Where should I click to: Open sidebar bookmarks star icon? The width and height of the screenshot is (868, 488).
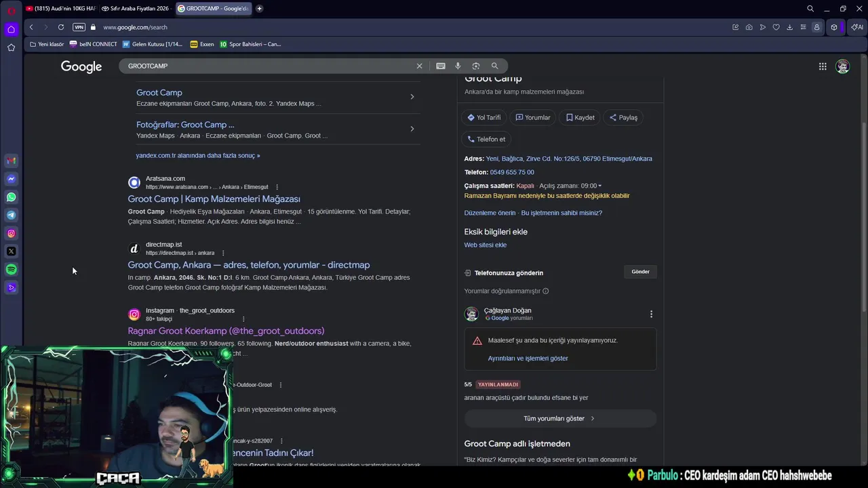point(11,47)
